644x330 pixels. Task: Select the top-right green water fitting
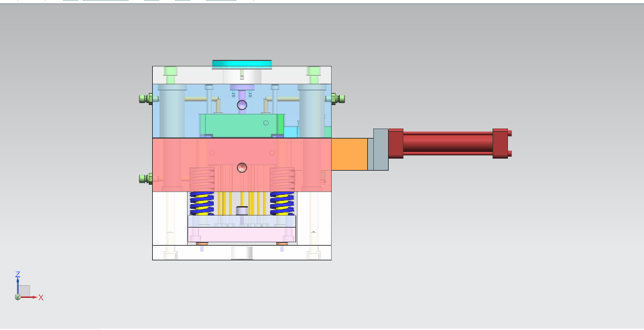coord(338,99)
